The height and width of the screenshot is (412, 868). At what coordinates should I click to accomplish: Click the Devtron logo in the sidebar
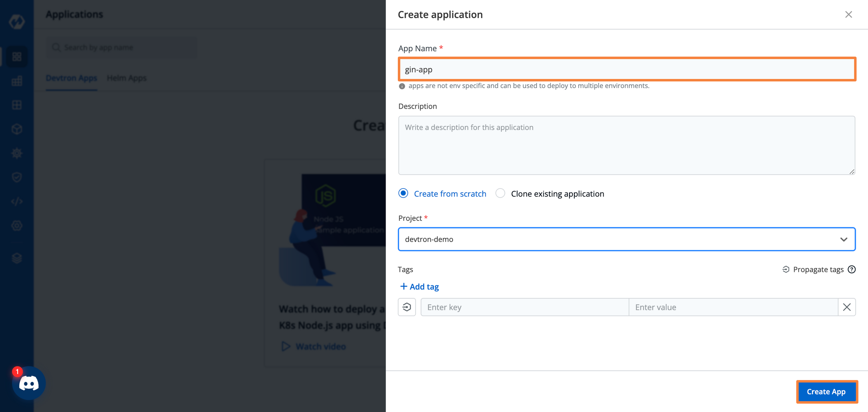click(17, 21)
